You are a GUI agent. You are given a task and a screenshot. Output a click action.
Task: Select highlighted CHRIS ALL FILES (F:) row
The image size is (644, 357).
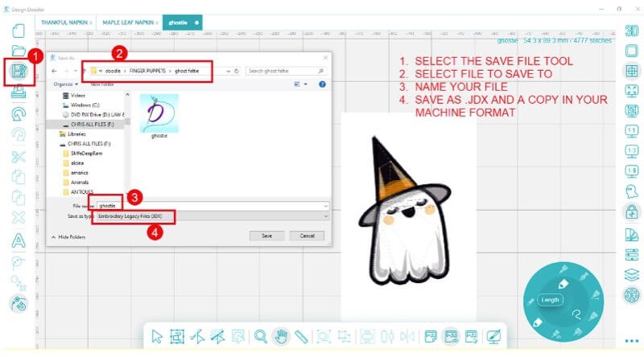pos(85,125)
